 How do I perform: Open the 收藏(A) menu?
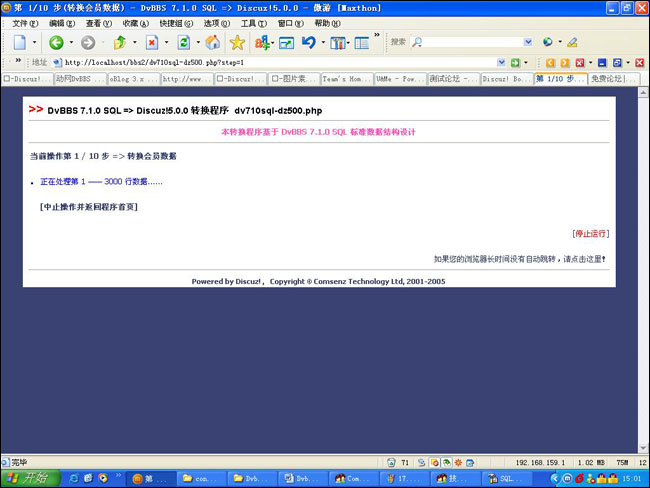[136, 24]
